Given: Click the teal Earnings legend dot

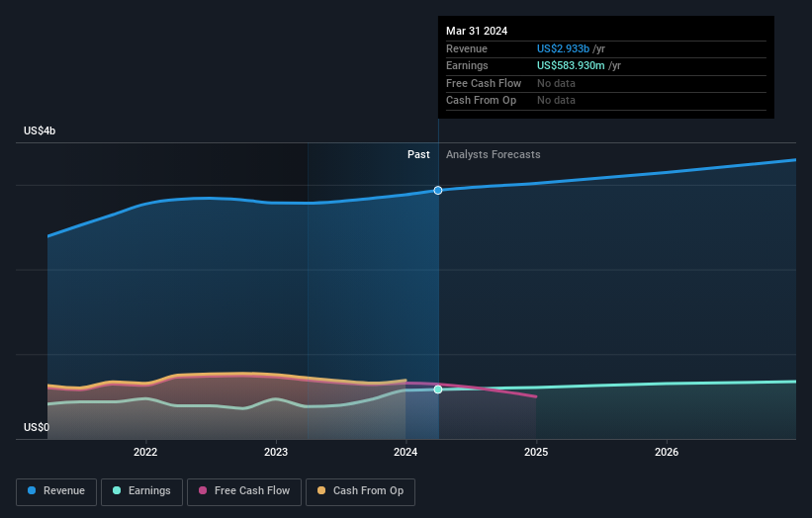Looking at the screenshot, I should point(117,490).
